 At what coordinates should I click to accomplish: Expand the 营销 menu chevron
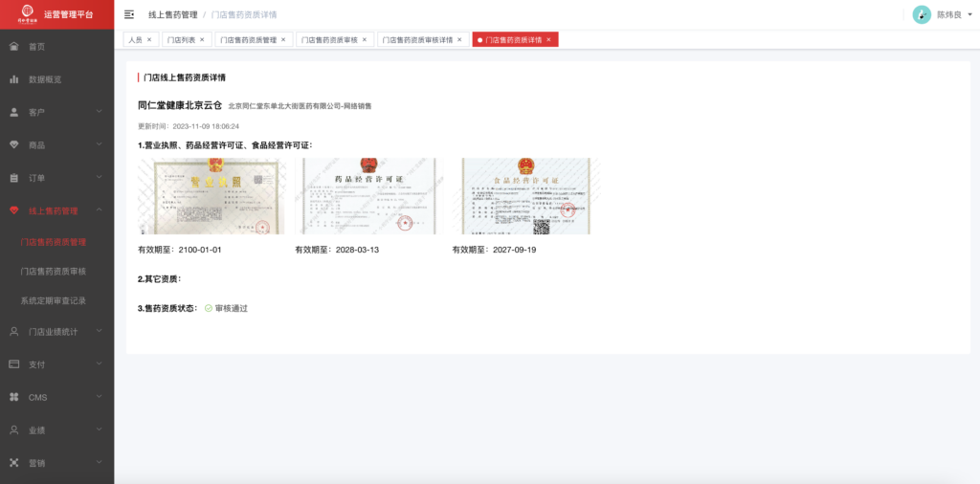click(100, 463)
